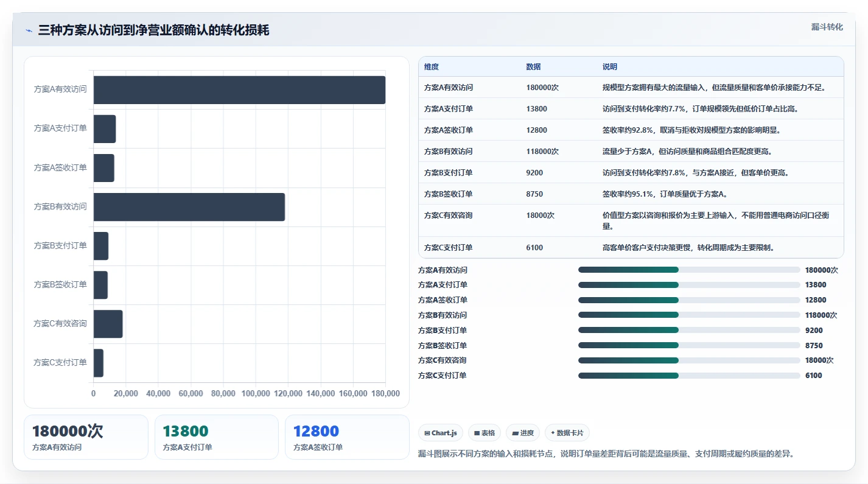Select the 方案B签收订单 table row label
The image size is (868, 484).
pos(449,194)
